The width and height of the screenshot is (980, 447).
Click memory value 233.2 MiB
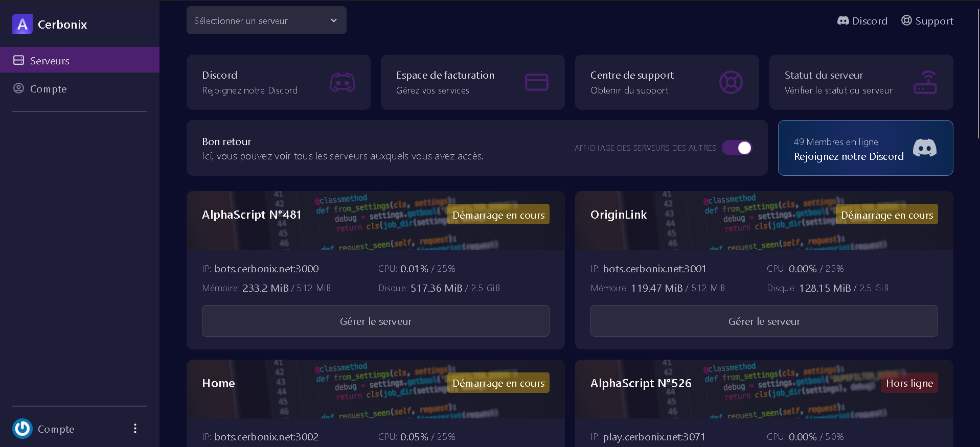[265, 288]
